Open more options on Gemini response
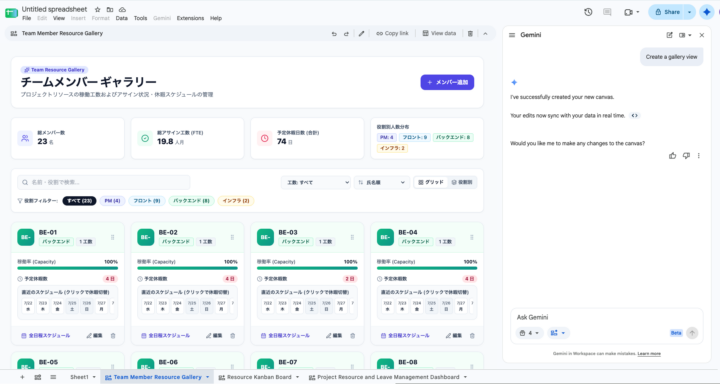The width and height of the screenshot is (720, 384). (x=698, y=156)
